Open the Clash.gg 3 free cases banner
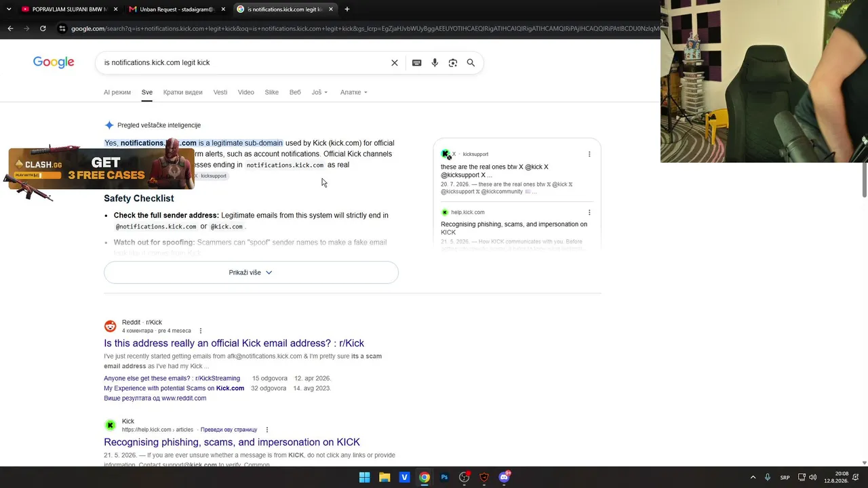Viewport: 868px width, 488px height. (x=100, y=169)
